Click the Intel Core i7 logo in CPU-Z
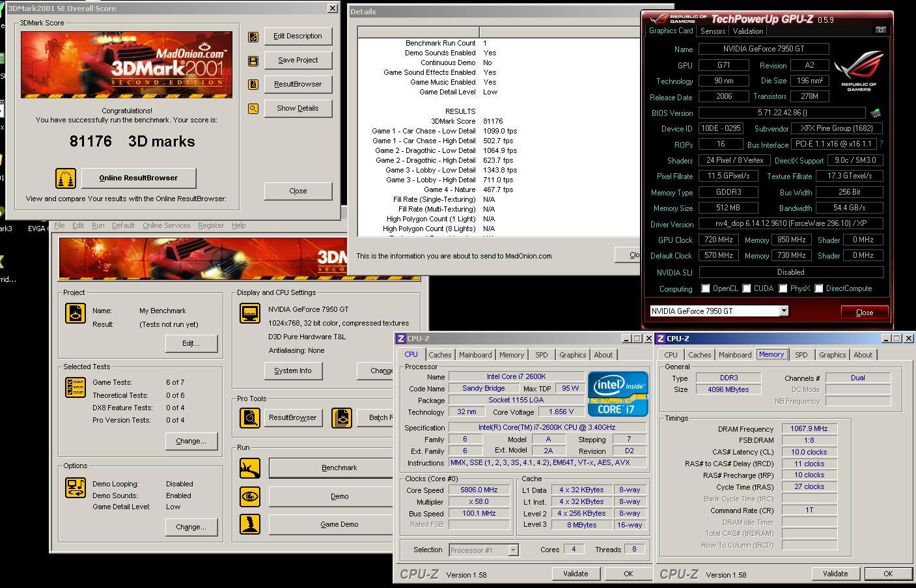The image size is (916, 588). (x=618, y=393)
